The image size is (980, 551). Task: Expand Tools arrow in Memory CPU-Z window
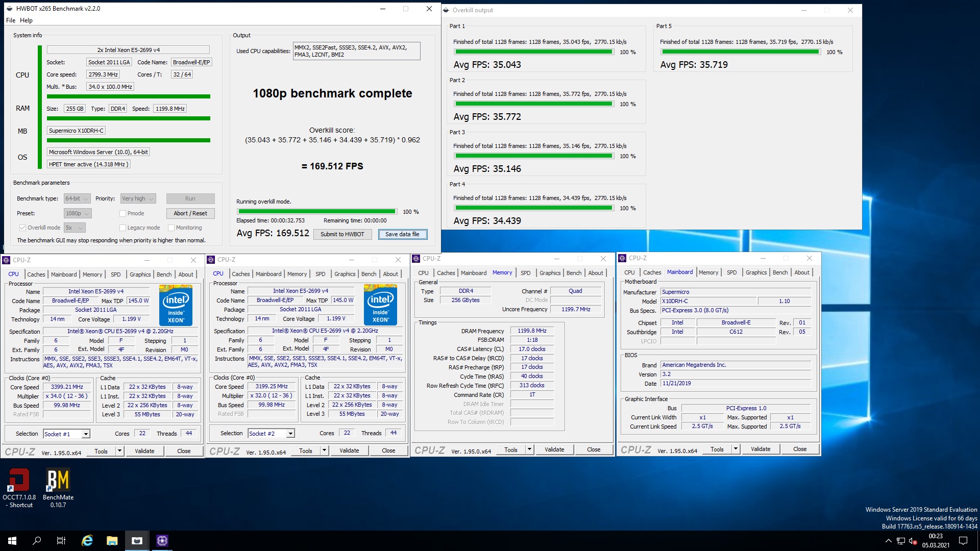coord(529,449)
